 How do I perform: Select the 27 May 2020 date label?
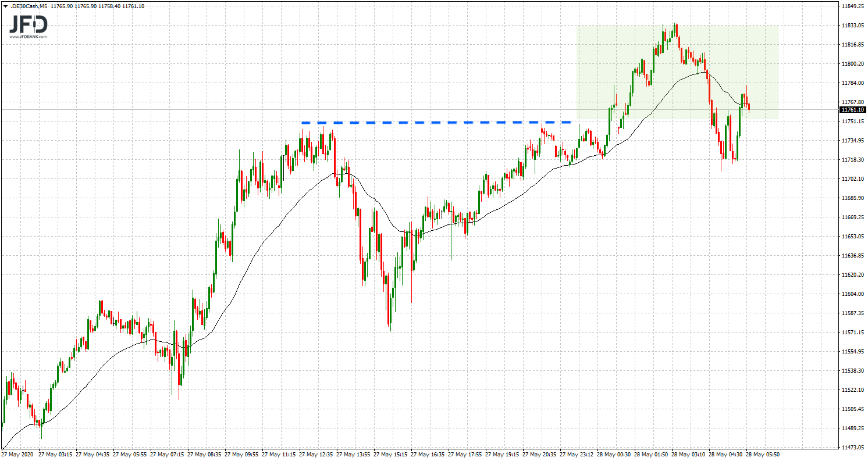click(18, 454)
